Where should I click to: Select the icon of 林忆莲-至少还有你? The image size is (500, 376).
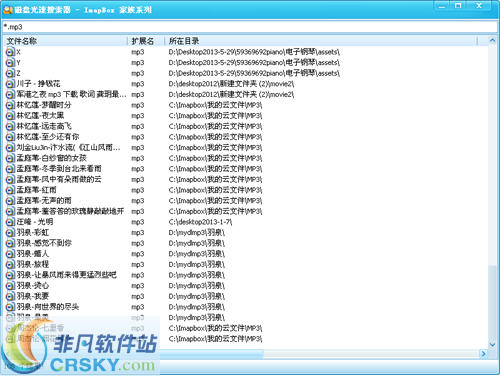10,137
